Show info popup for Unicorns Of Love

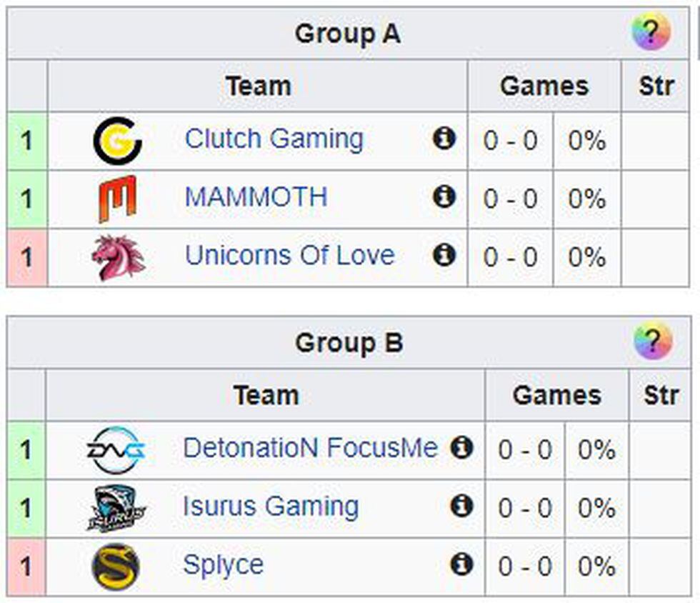(444, 254)
